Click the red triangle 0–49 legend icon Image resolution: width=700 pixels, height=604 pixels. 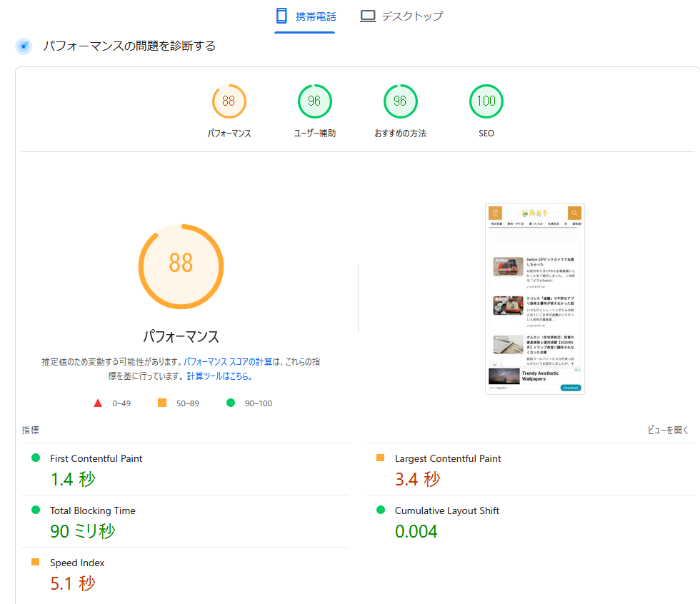[x=98, y=403]
